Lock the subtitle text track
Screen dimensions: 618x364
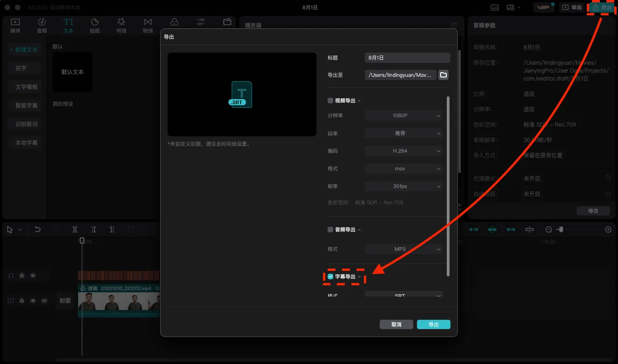pyautogui.click(x=22, y=276)
